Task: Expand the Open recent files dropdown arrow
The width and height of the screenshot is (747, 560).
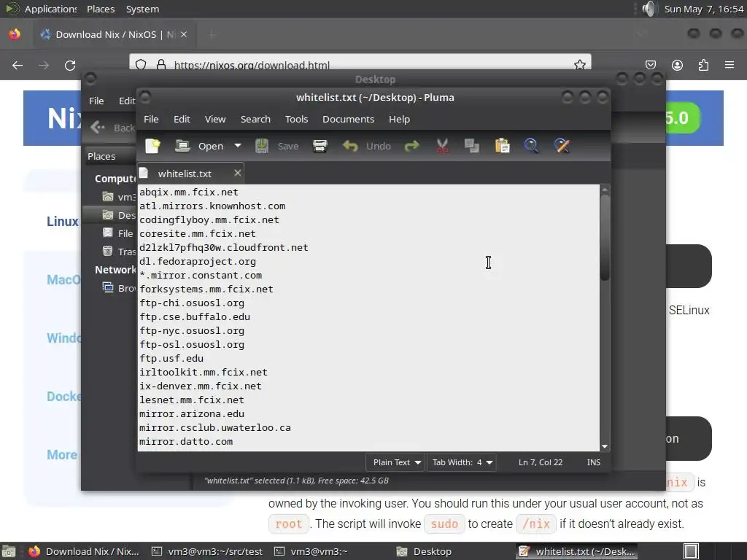Action: click(x=238, y=146)
